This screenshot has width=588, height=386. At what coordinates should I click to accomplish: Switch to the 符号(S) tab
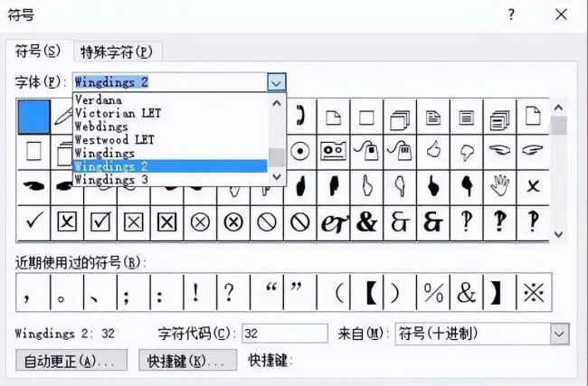pos(38,51)
